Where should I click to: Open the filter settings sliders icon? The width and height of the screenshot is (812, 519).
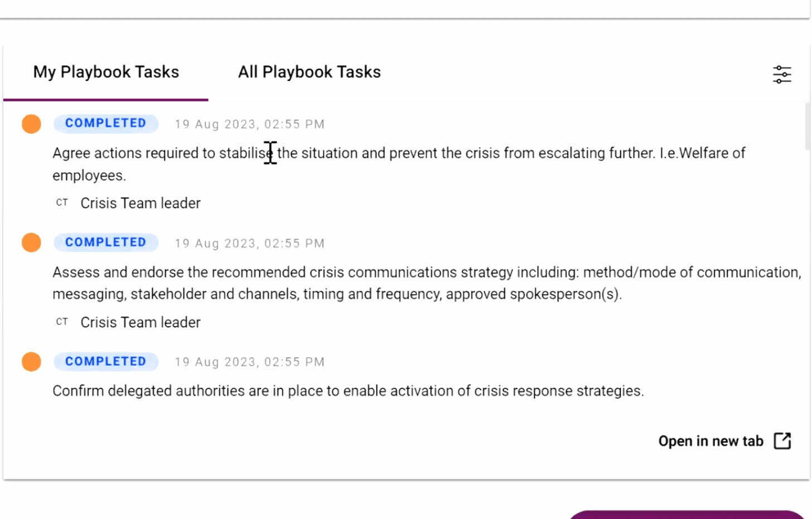[782, 74]
